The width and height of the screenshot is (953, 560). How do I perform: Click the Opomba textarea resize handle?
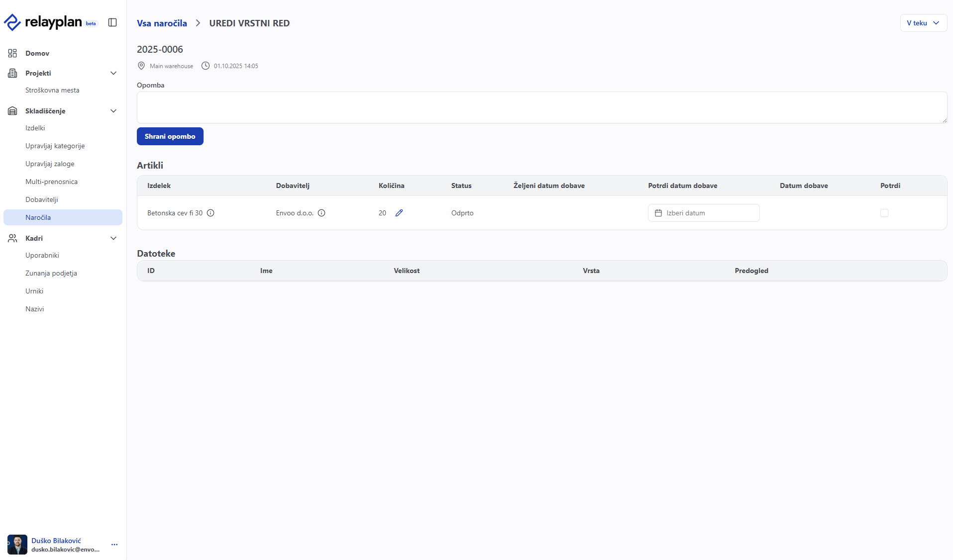tap(944, 120)
